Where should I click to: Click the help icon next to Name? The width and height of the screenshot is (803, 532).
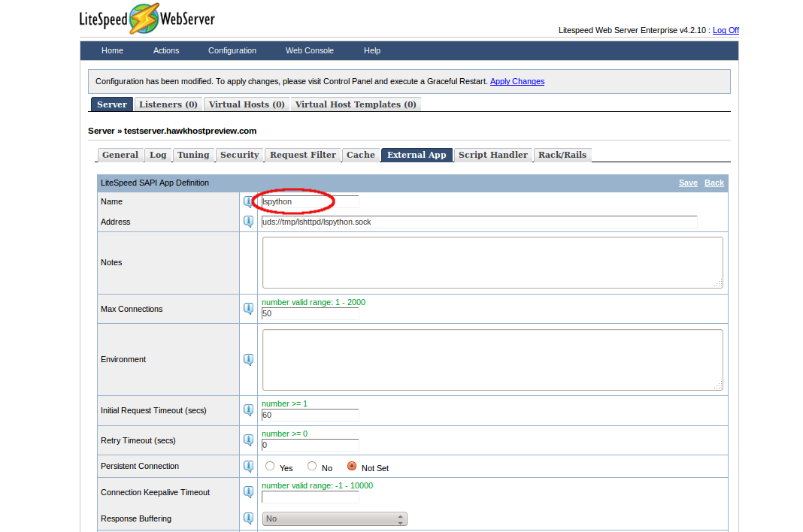click(x=248, y=201)
